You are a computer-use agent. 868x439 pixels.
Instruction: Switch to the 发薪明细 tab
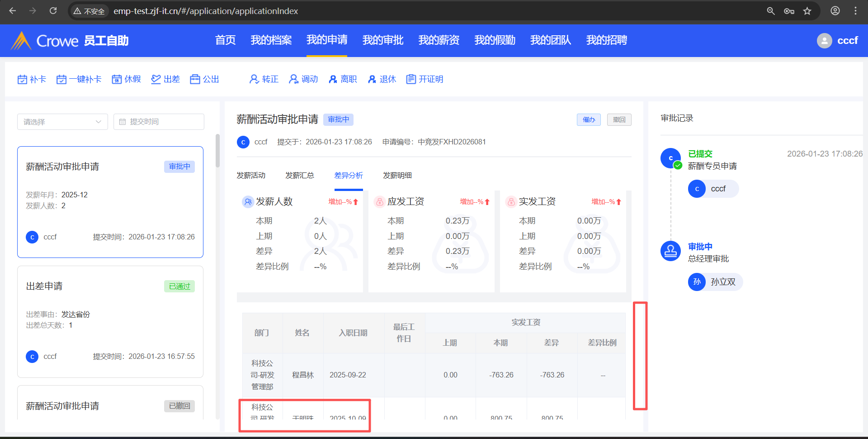[397, 176]
